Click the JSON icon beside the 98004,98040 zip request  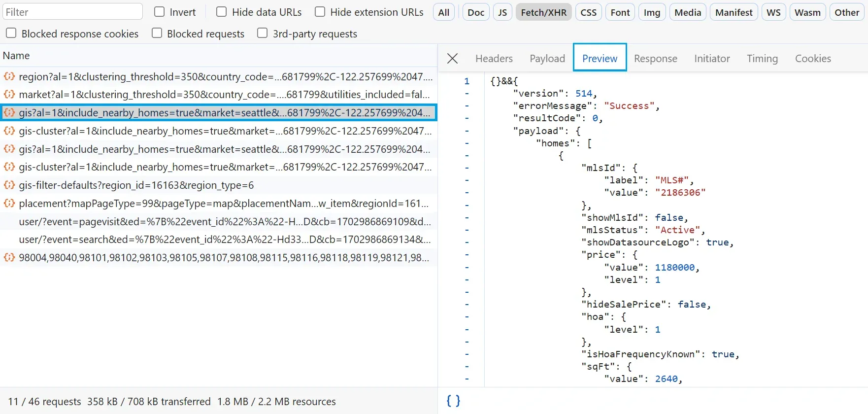tap(9, 257)
